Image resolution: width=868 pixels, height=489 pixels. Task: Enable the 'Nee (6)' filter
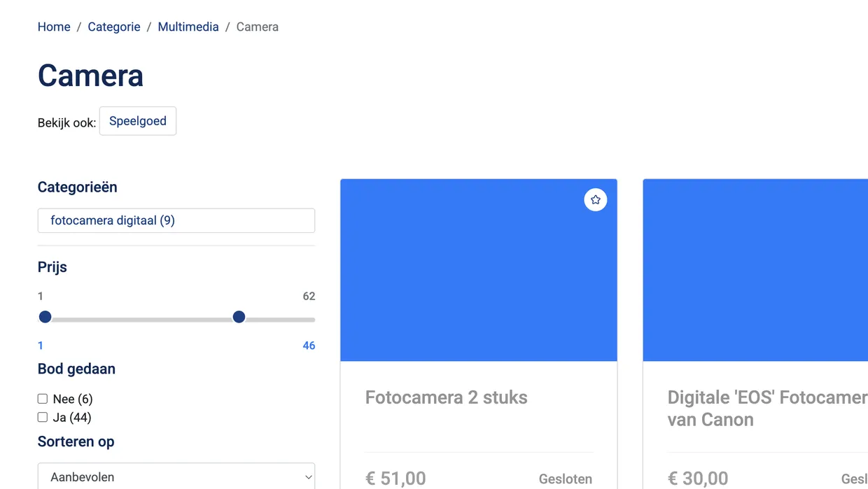coord(43,398)
